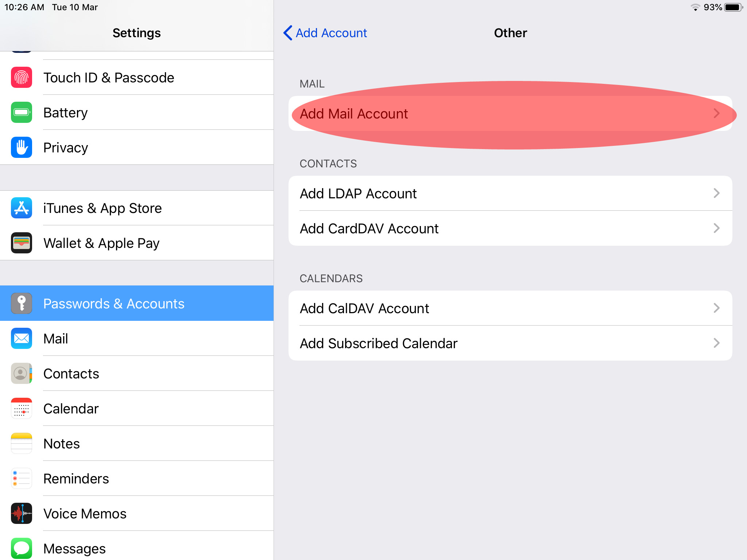Tap the CONTACTS section header

[328, 164]
